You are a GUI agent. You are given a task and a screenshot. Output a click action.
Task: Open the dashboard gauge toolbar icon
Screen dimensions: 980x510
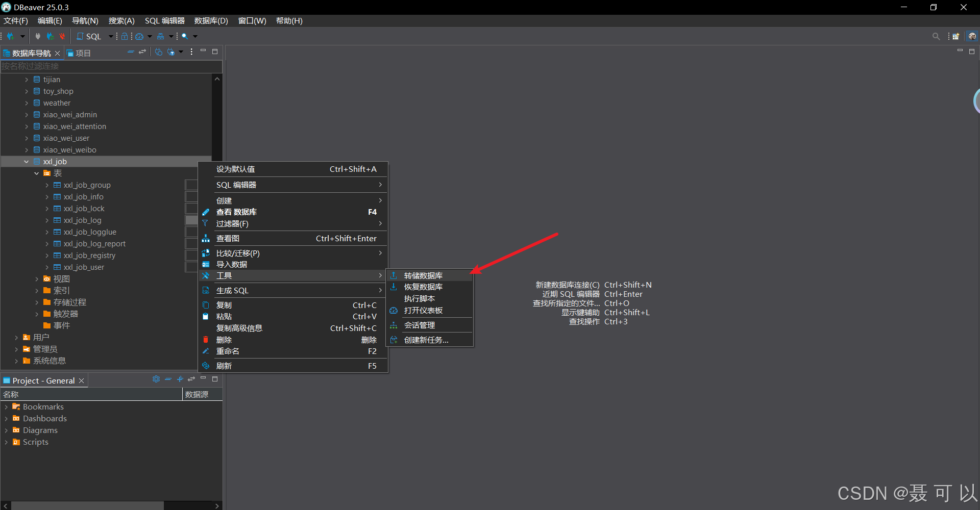point(139,36)
